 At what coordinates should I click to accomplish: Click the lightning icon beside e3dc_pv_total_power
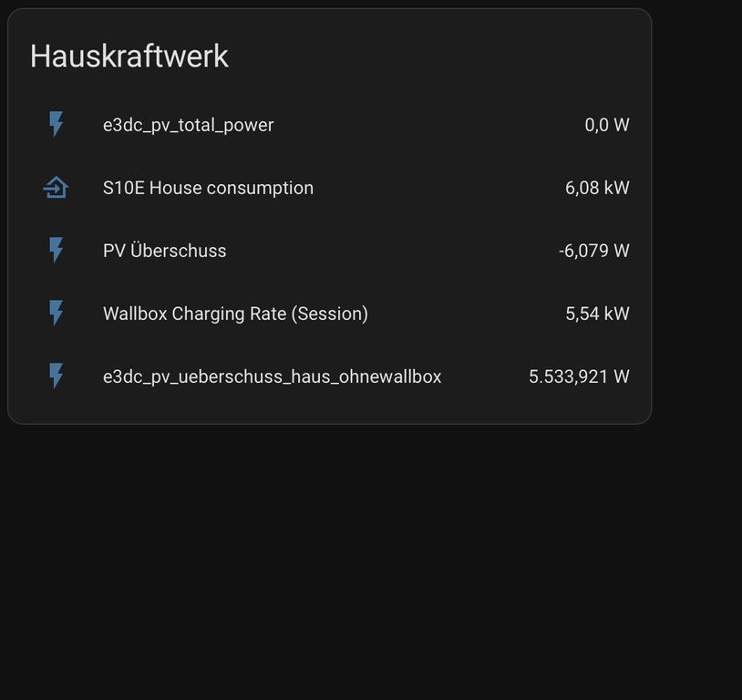click(56, 125)
